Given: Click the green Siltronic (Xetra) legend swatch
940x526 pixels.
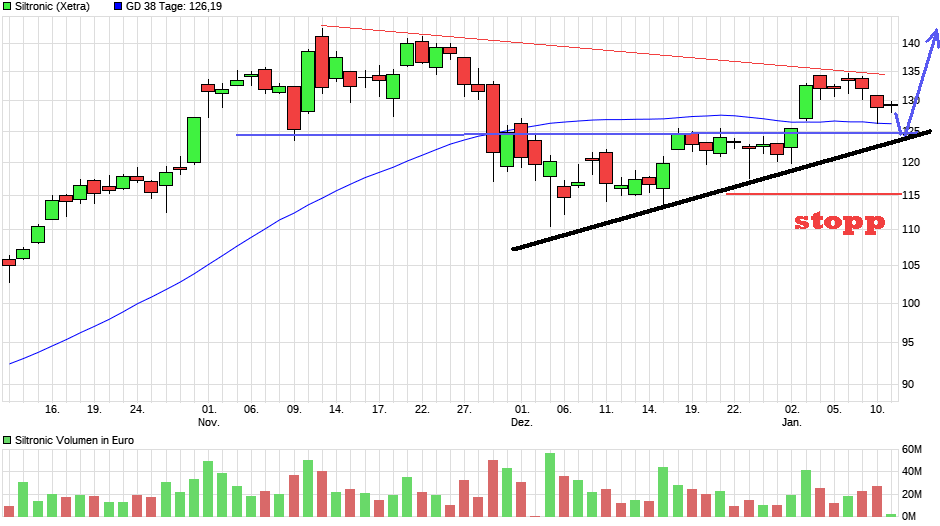Looking at the screenshot, I should [7, 7].
